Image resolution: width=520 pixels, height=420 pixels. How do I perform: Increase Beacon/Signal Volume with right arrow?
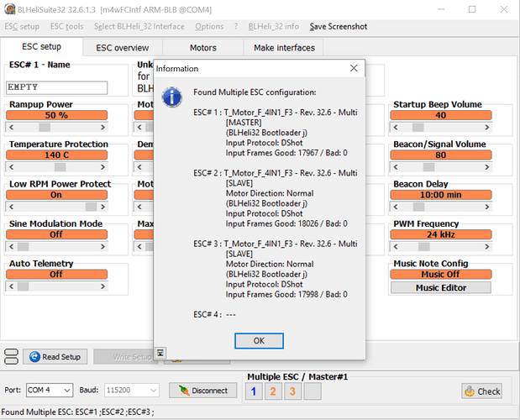pyautogui.click(x=486, y=167)
